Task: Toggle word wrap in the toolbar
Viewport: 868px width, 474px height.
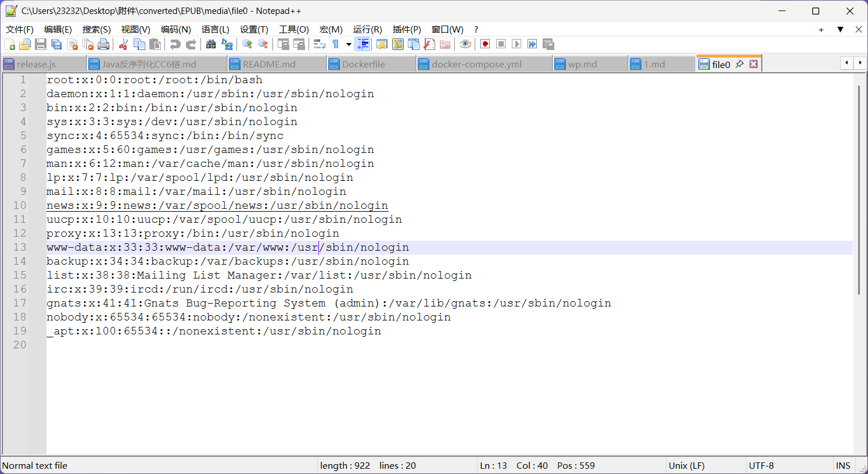Action: click(x=319, y=44)
